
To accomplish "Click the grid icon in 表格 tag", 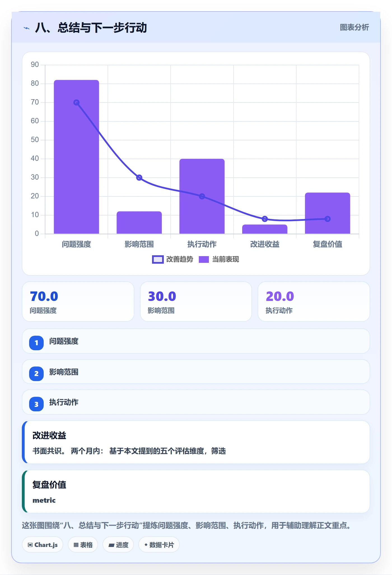I will [x=76, y=545].
